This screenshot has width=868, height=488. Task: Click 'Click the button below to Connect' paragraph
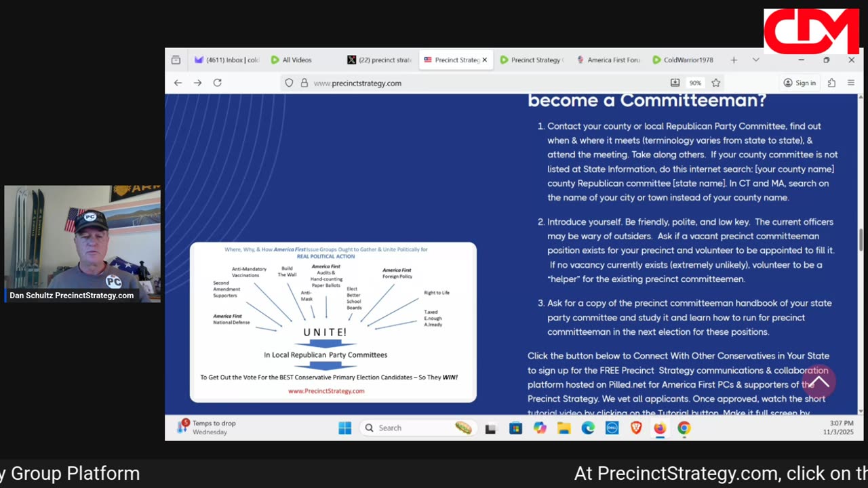pyautogui.click(x=678, y=384)
